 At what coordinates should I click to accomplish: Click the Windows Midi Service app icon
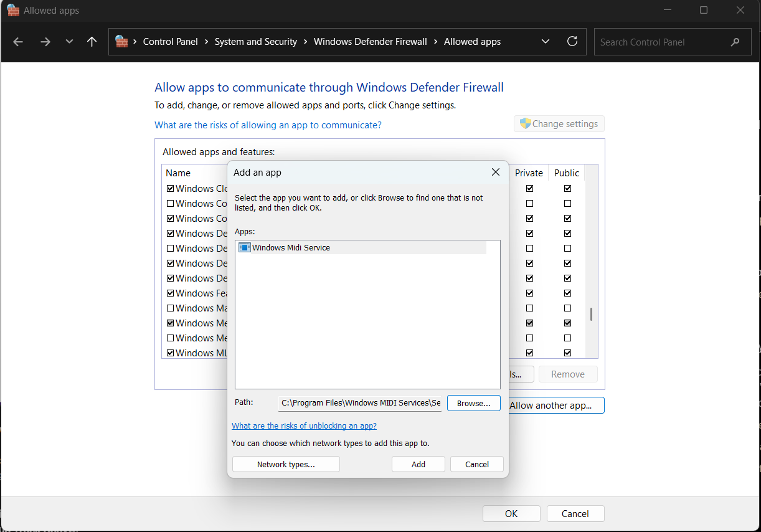pos(245,247)
